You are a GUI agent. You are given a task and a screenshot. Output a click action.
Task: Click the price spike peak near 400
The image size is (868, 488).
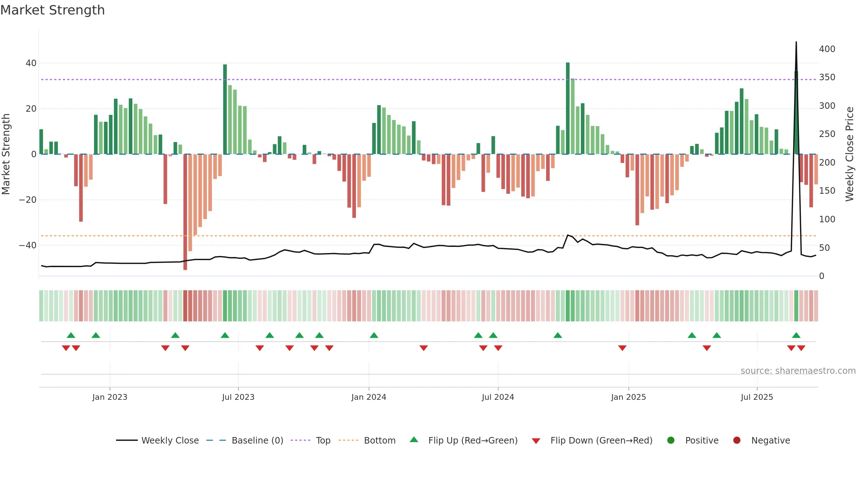point(796,42)
